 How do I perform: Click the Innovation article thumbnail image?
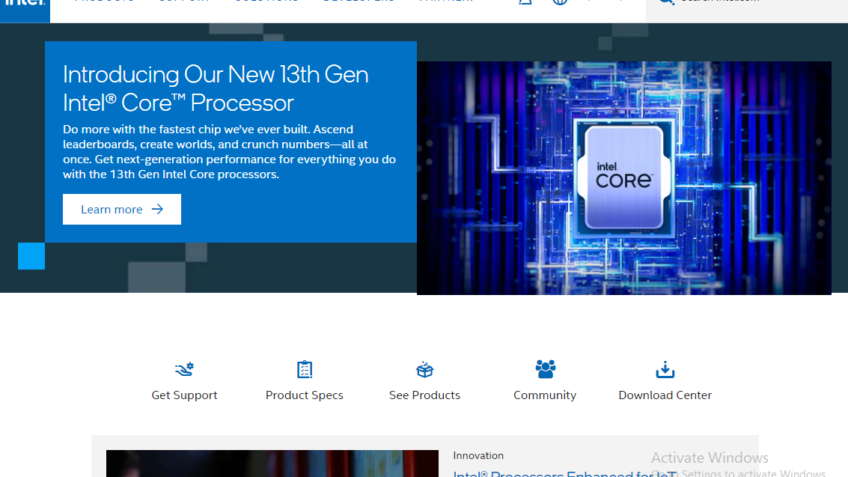pos(272,463)
